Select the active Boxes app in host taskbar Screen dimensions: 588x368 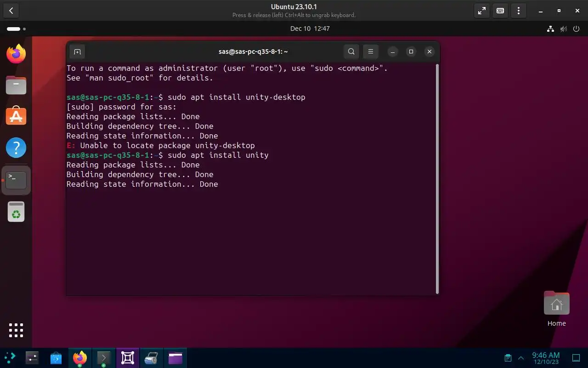(x=127, y=357)
